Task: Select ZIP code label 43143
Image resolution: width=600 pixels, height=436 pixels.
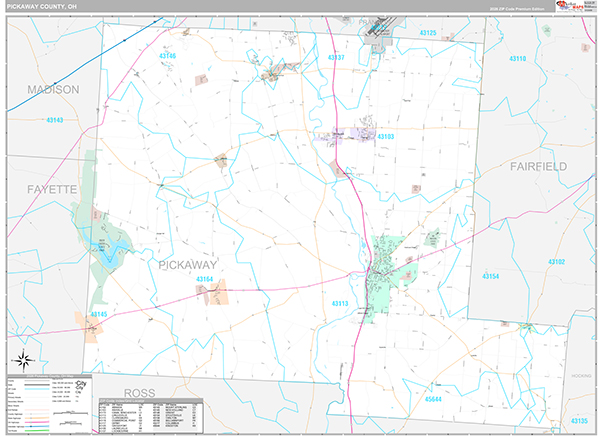Action: point(55,120)
